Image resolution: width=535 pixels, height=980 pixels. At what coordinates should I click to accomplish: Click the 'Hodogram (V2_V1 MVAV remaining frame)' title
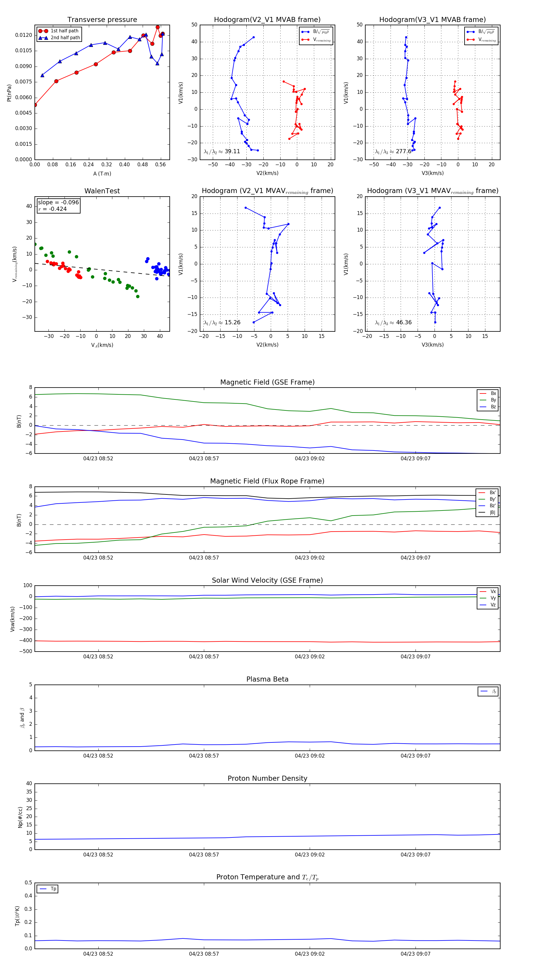point(267,191)
